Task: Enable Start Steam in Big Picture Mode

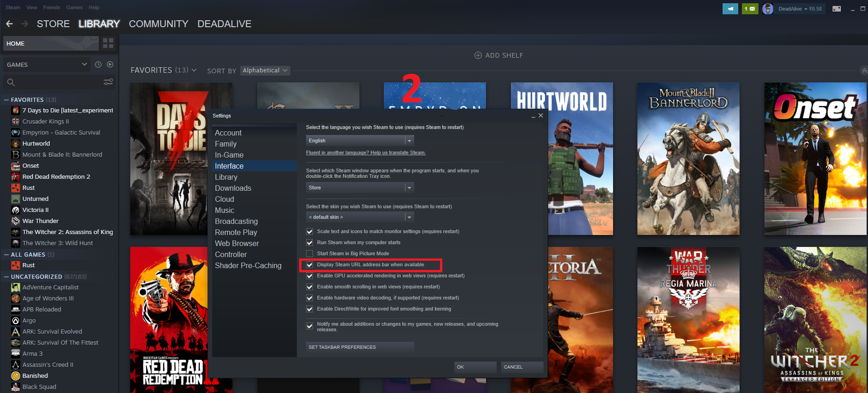Action: 310,253
